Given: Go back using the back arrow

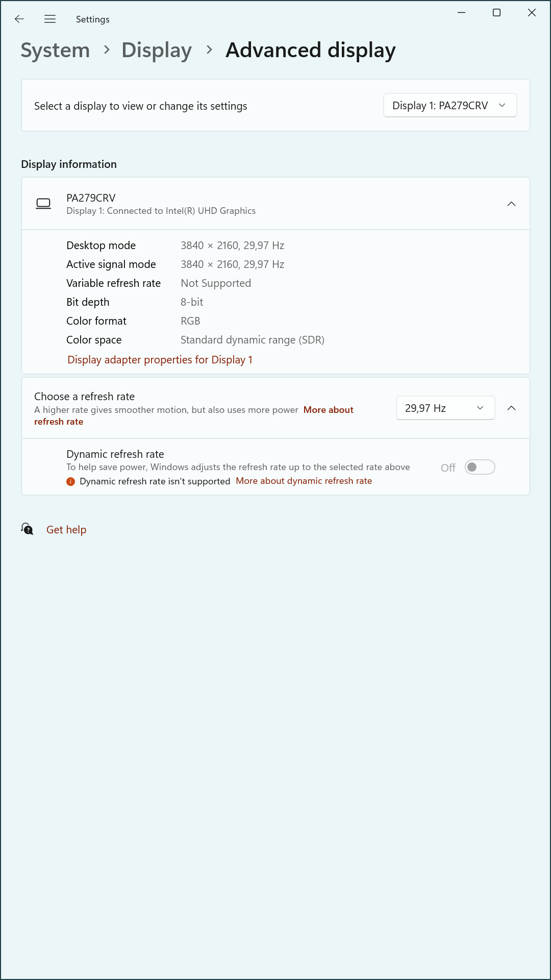Looking at the screenshot, I should (x=19, y=19).
